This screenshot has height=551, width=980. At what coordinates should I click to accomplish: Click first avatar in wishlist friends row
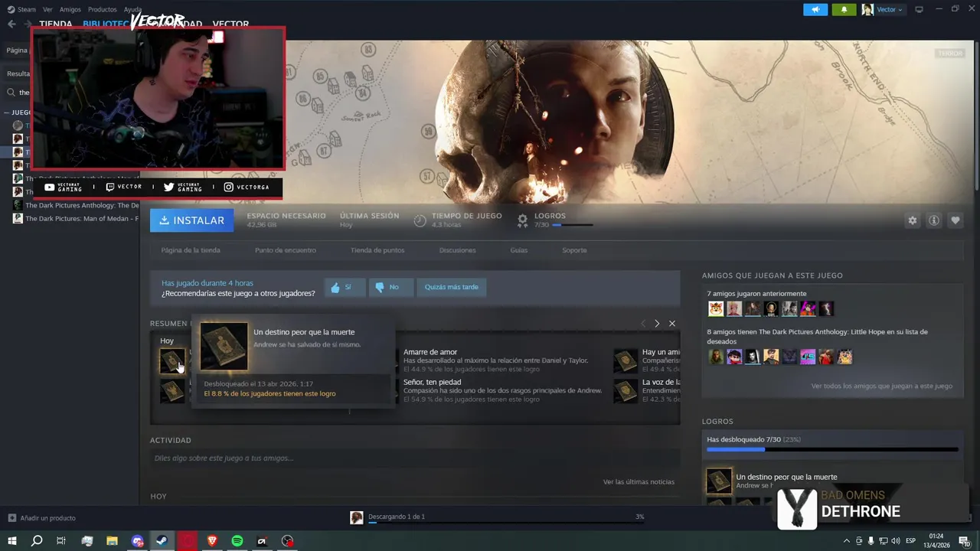pos(716,357)
